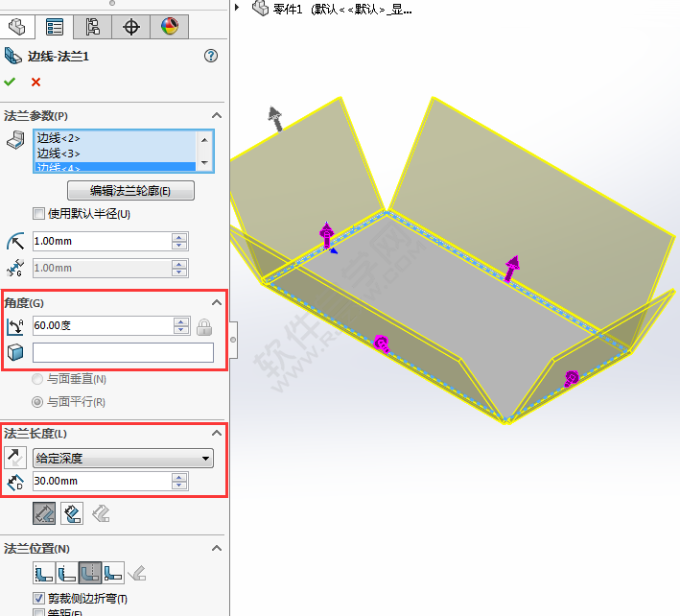Click the gray direction arrow on model
This screenshot has height=616, width=680.
275,118
